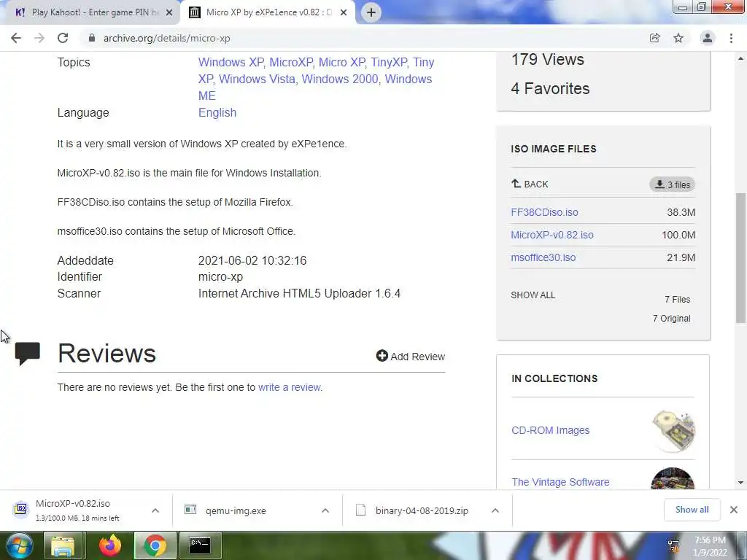Close the downloads shelf
Screen dimensions: 747x560
[x=734, y=510]
